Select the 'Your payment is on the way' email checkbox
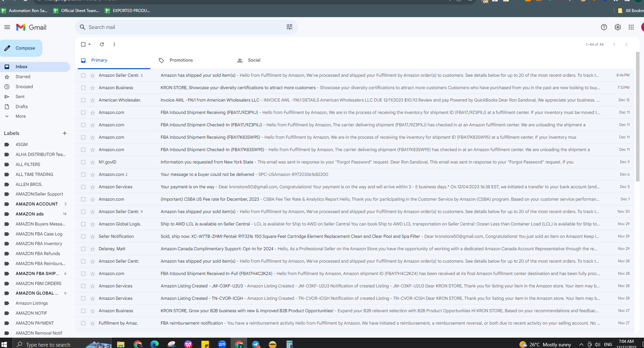Screen dimensions: 644x348 click(x=83, y=187)
